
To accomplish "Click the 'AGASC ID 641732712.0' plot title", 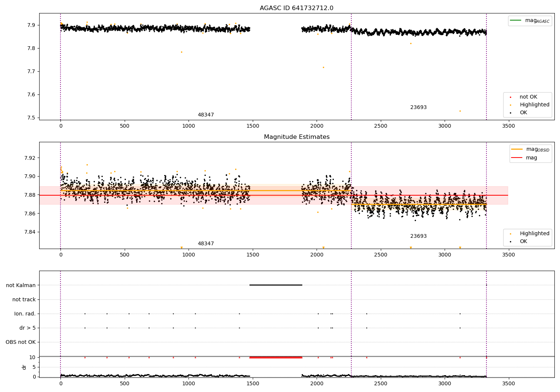I will pyautogui.click(x=296, y=8).
